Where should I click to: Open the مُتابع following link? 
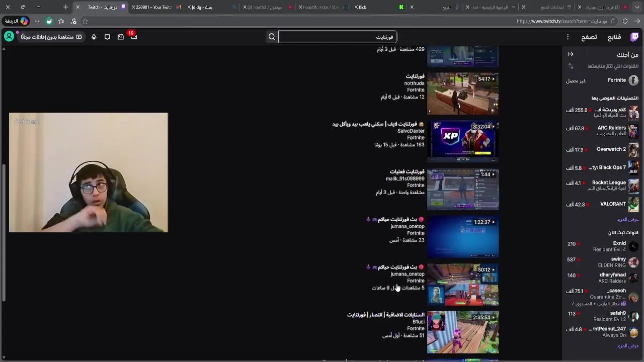click(614, 37)
